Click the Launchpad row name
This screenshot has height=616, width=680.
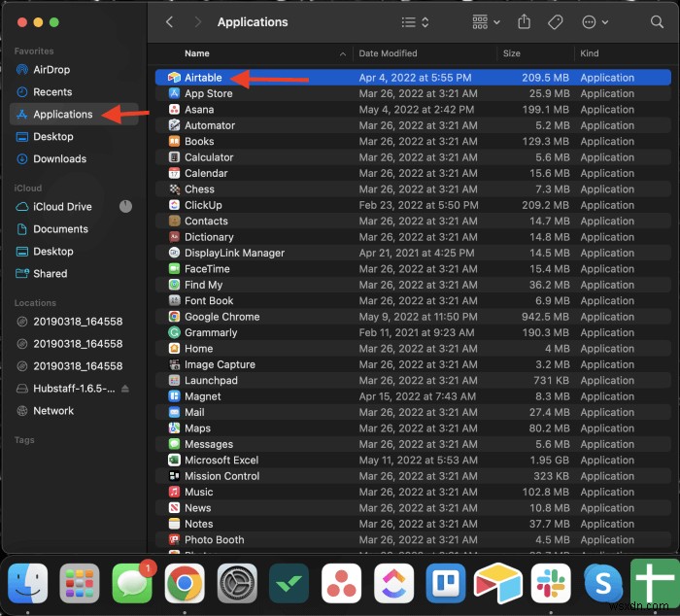click(x=211, y=381)
